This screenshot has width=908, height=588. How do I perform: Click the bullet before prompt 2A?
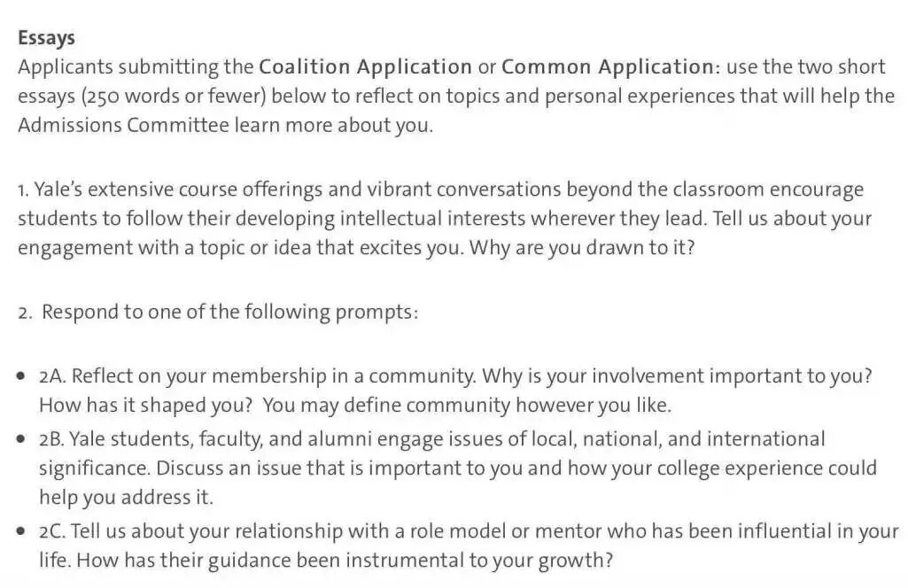[x=21, y=376]
